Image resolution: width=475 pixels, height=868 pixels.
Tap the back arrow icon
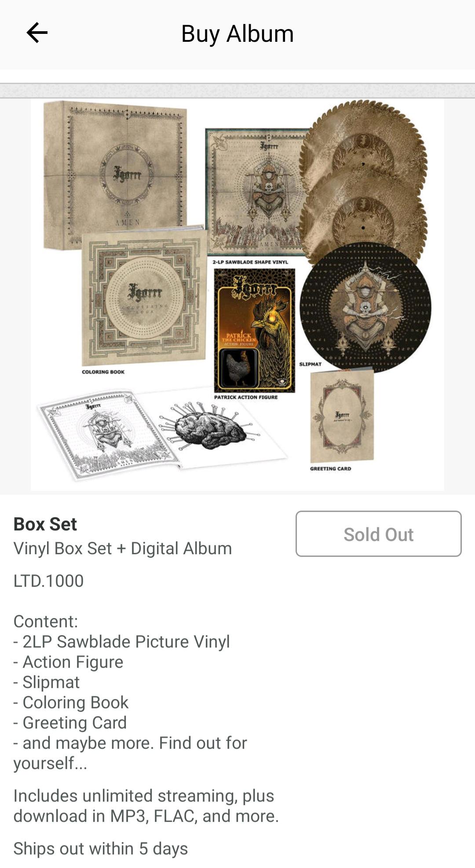coord(37,33)
